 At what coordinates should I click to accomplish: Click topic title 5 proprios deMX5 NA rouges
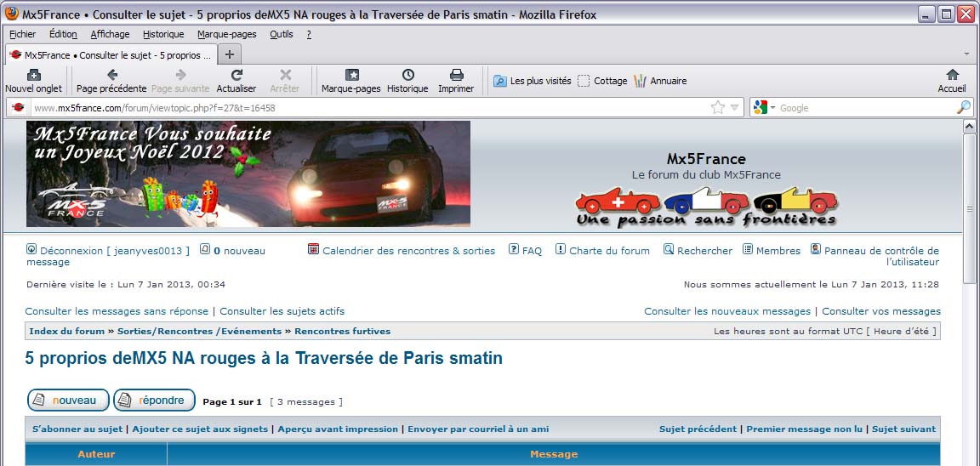[x=264, y=359]
